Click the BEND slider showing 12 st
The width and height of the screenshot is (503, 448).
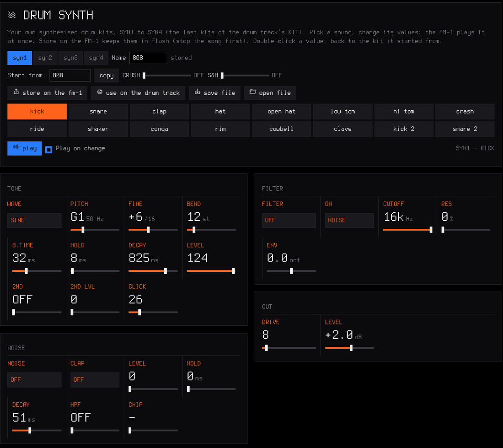[211, 230]
